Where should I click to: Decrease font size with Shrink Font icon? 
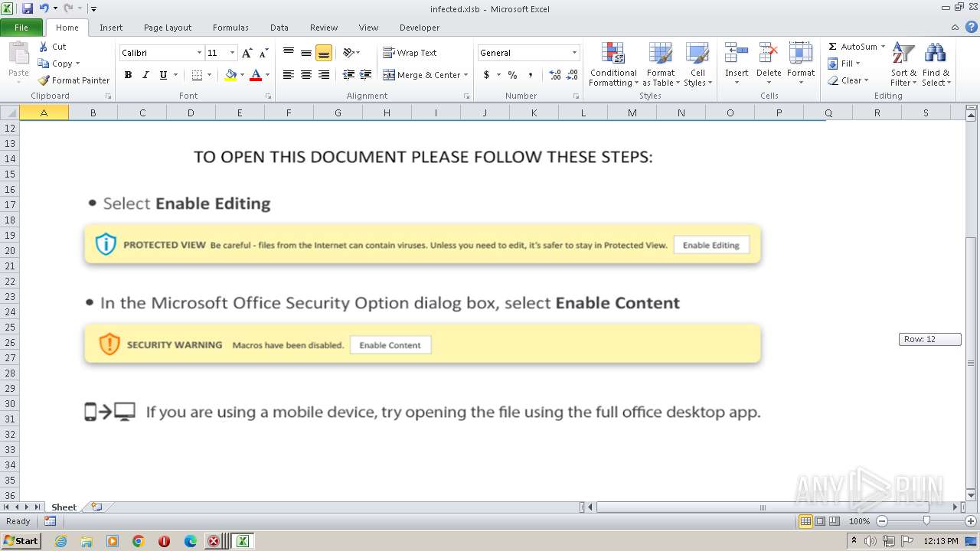coord(263,53)
